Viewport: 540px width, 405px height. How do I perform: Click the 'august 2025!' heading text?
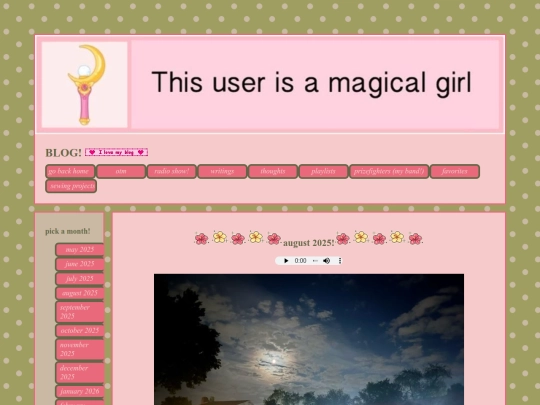coord(309,243)
